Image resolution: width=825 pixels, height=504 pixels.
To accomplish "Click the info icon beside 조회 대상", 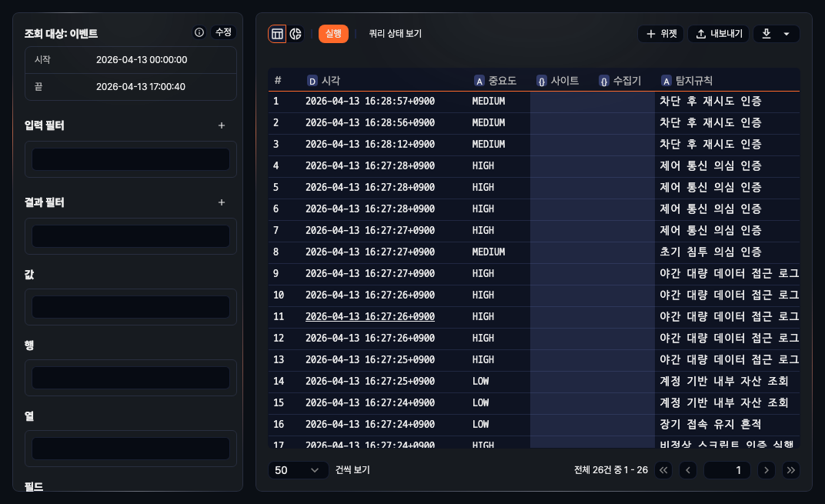I will click(199, 32).
